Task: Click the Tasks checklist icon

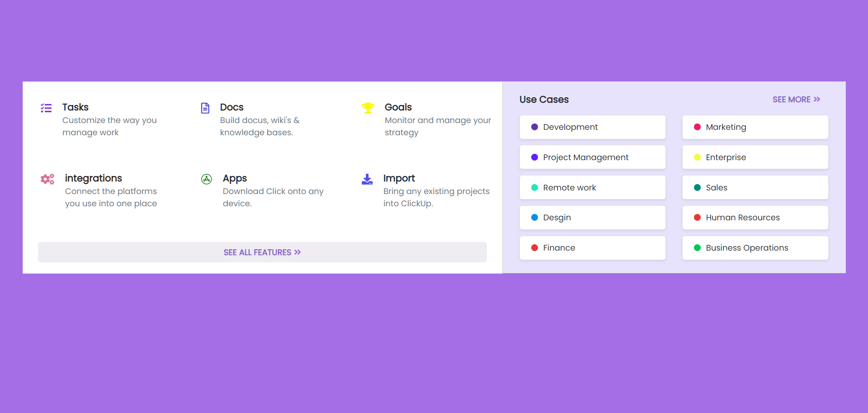Action: (x=46, y=108)
